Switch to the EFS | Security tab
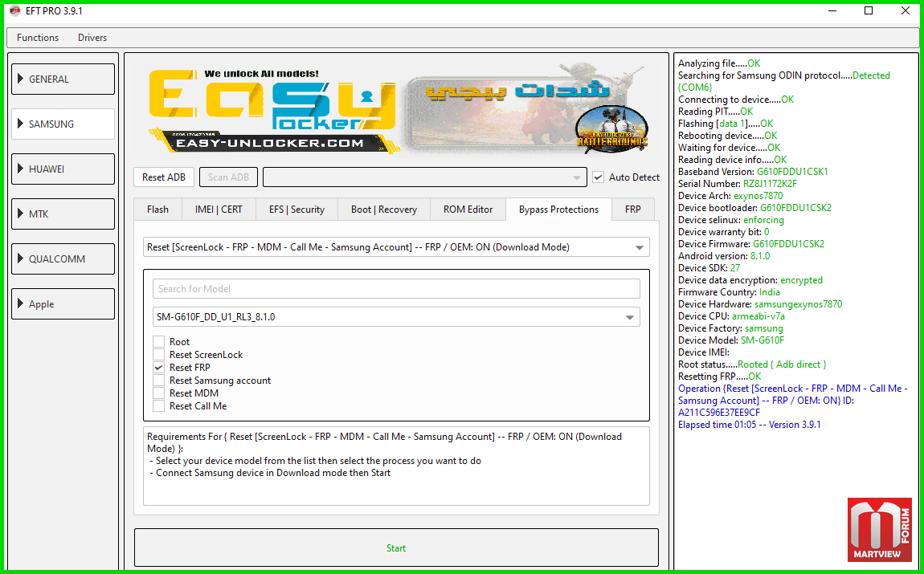 296,210
